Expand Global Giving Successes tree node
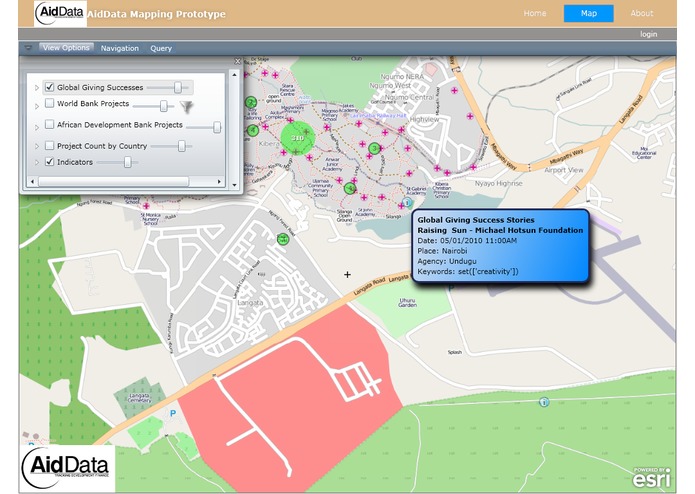The width and height of the screenshot is (695, 494). coord(37,88)
